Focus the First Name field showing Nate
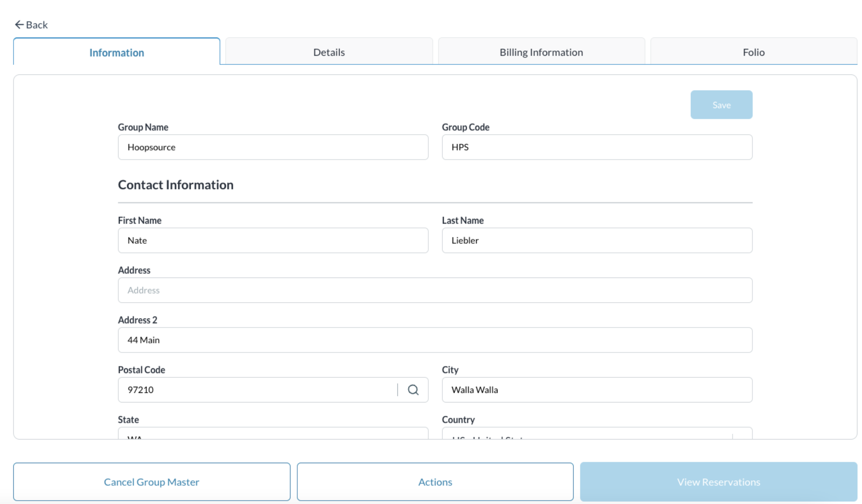Image resolution: width=862 pixels, height=504 pixels. tap(273, 241)
